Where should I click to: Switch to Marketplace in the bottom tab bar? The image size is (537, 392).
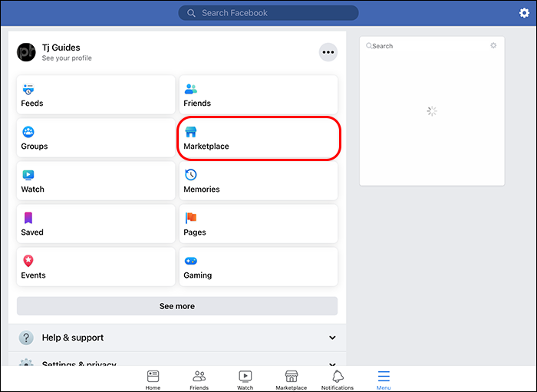tap(291, 380)
